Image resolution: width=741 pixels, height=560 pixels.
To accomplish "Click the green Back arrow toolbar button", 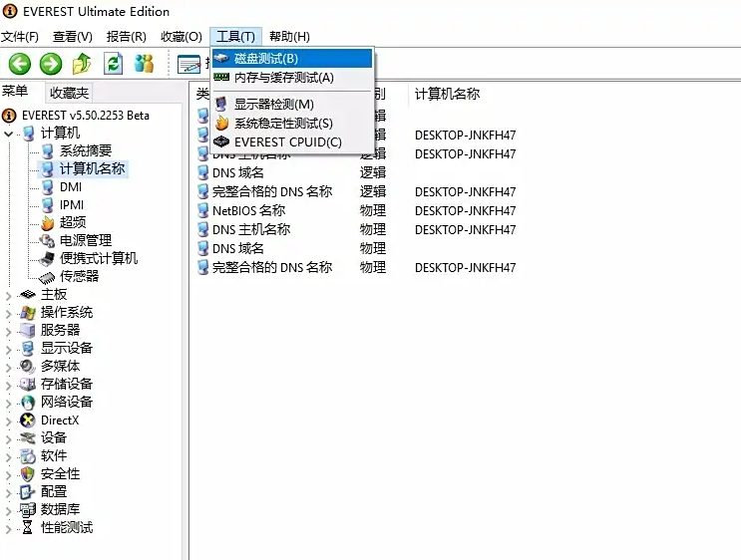I will (x=19, y=64).
